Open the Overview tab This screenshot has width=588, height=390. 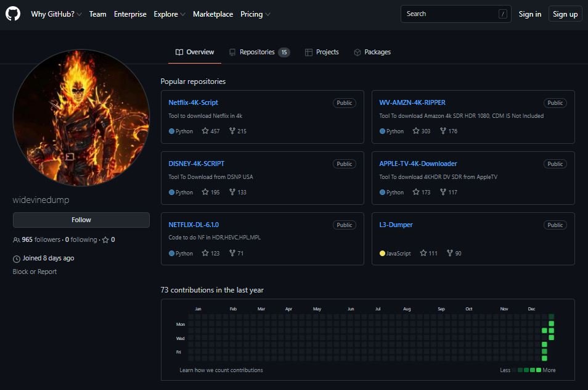coord(195,52)
